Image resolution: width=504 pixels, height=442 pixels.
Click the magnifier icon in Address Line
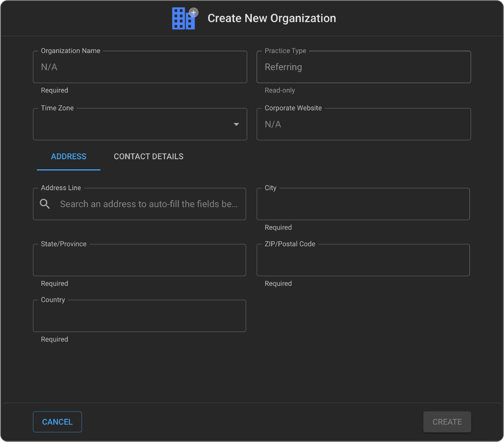(x=45, y=204)
